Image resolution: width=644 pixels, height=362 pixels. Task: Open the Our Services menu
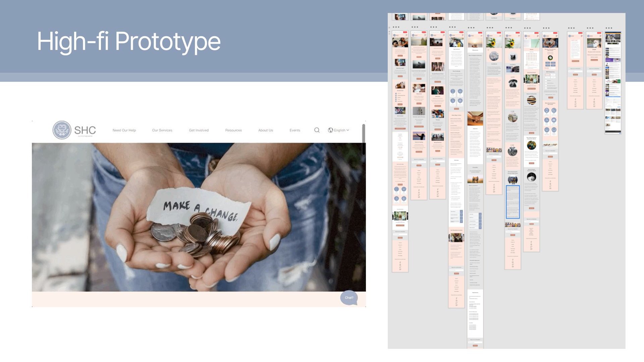click(x=162, y=130)
